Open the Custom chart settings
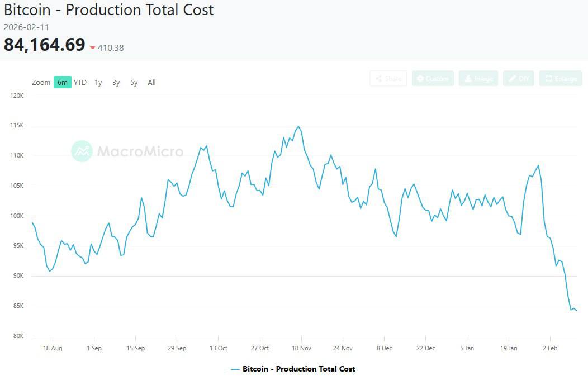 [x=433, y=79]
